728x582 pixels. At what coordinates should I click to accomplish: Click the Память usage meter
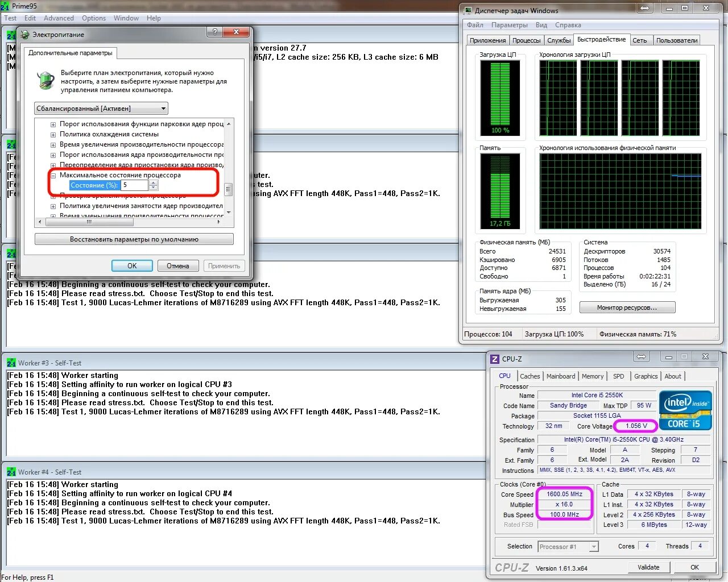pos(500,191)
